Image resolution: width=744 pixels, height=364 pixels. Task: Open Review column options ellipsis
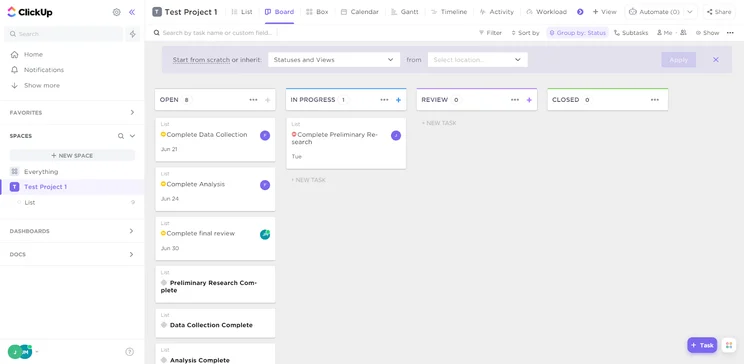[515, 100]
